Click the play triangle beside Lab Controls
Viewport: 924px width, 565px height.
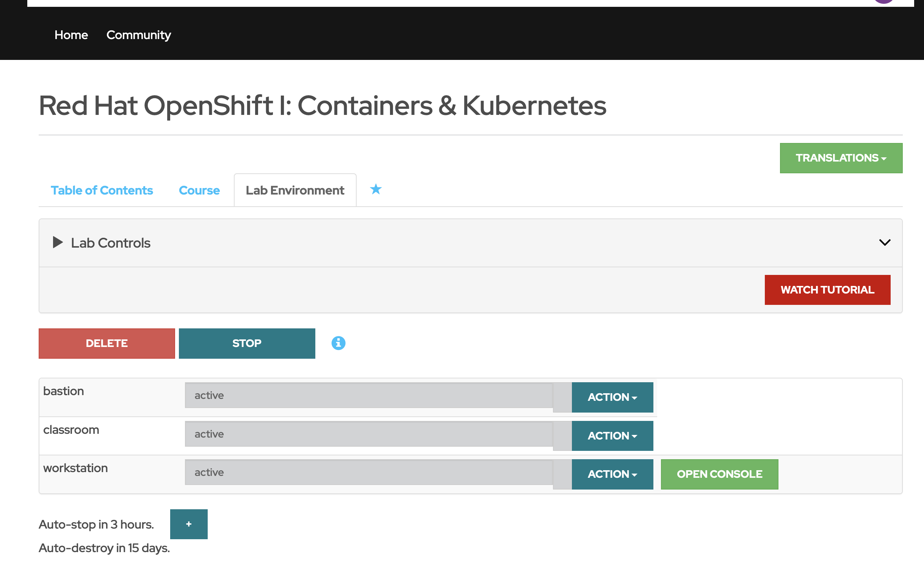[57, 243]
